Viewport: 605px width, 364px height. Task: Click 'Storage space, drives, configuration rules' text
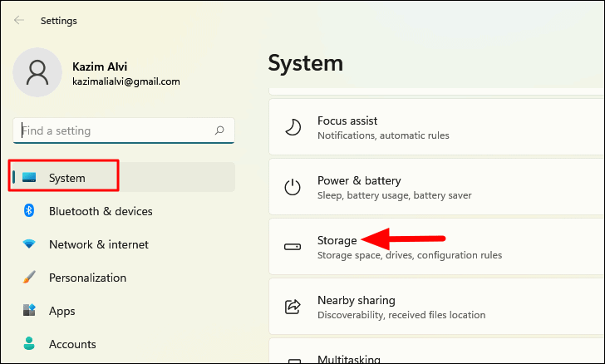[x=410, y=255]
